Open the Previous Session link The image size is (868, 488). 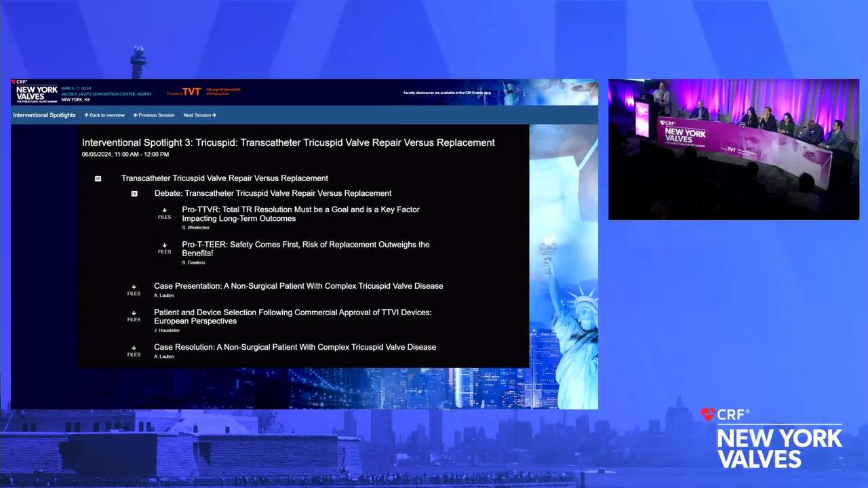[154, 115]
